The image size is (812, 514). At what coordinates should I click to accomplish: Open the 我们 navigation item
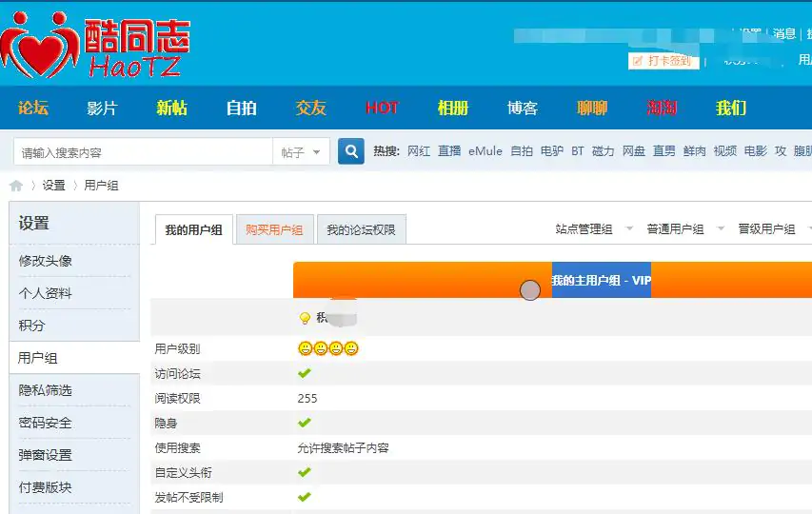tap(731, 108)
